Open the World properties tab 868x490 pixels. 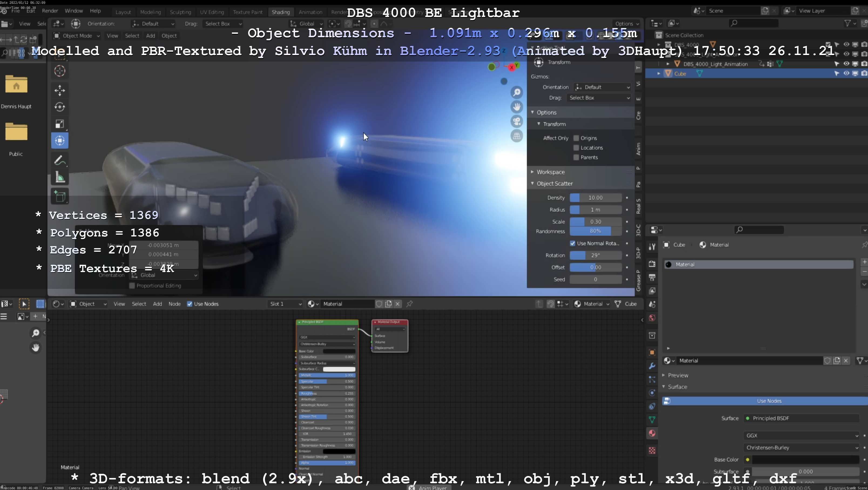[x=652, y=318]
